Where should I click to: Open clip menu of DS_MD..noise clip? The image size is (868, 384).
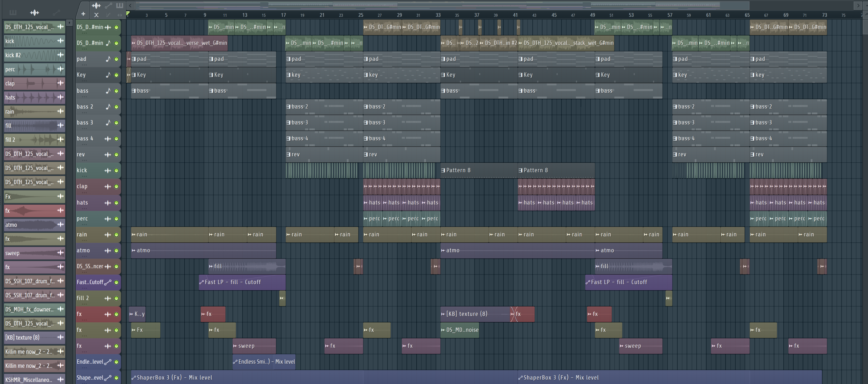(x=443, y=330)
